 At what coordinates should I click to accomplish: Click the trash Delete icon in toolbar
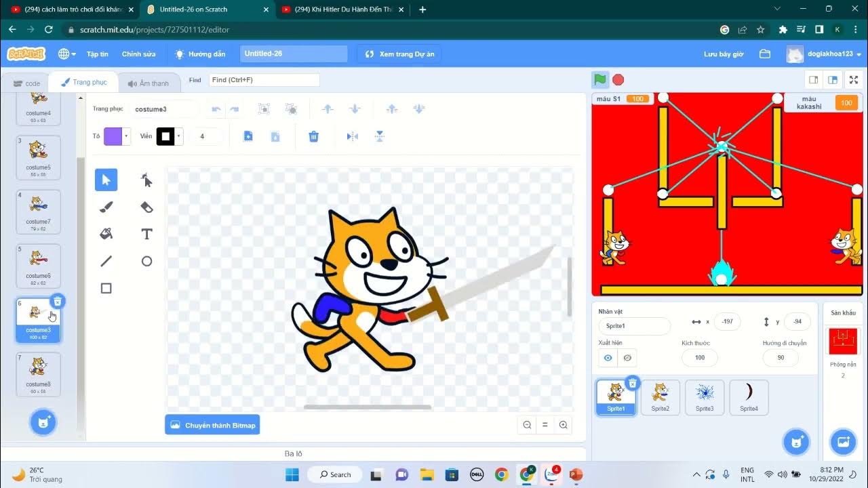[x=313, y=136]
